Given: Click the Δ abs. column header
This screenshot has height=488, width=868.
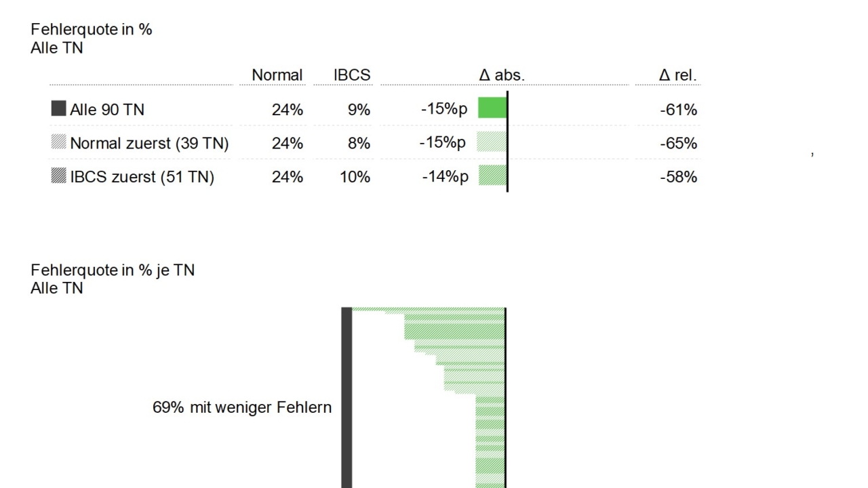Looking at the screenshot, I should (x=502, y=75).
